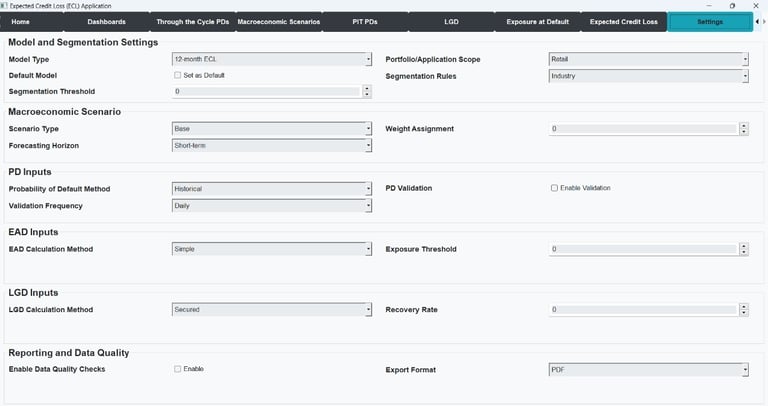Go to the Macroeconomic Scenarios tab
The image size is (768, 406).
[279, 21]
